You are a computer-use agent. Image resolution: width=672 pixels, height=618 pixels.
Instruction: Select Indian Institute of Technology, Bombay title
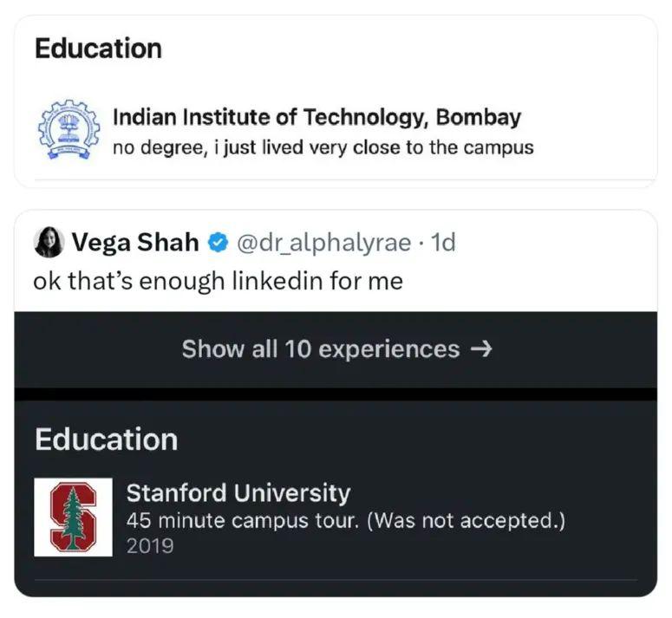point(316,117)
